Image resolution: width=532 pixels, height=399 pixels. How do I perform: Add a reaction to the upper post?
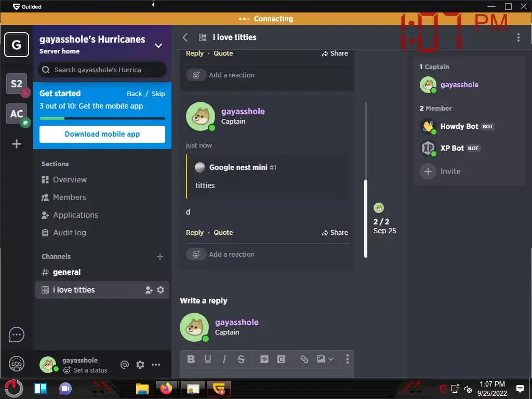coord(220,75)
